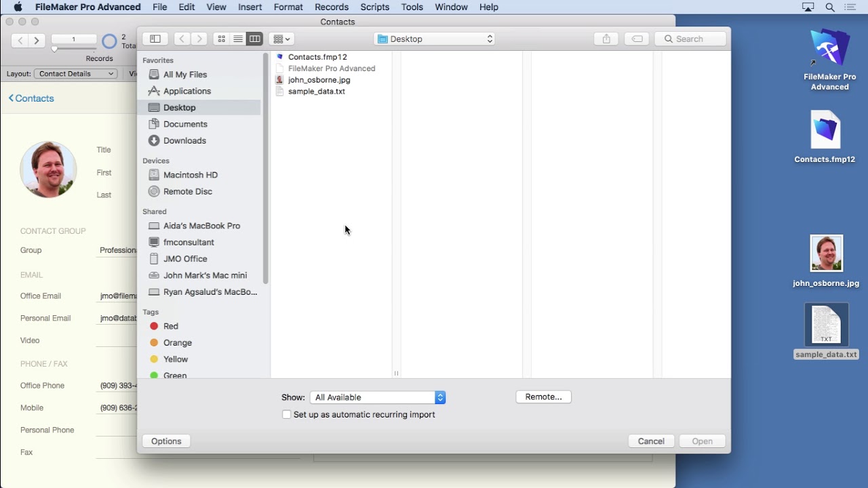
Task: Click the Edit Tags icon in dialog toolbar
Action: [x=637, y=39]
